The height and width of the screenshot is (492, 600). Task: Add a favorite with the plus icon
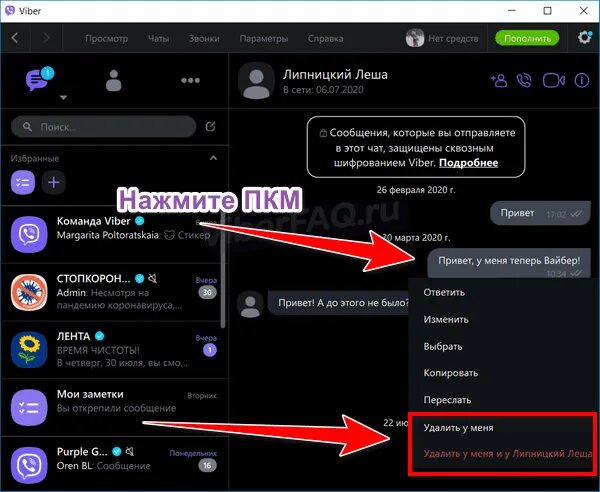tap(54, 182)
